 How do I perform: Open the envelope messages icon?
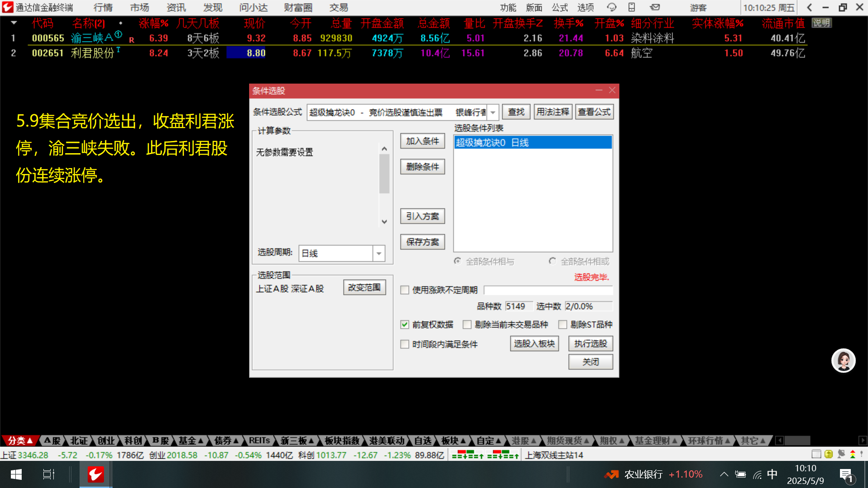point(655,7)
